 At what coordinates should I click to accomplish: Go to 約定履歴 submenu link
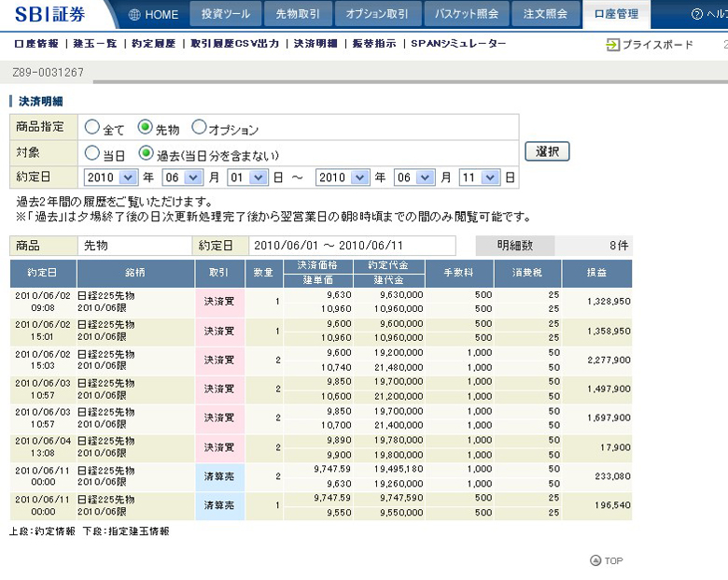(x=153, y=44)
